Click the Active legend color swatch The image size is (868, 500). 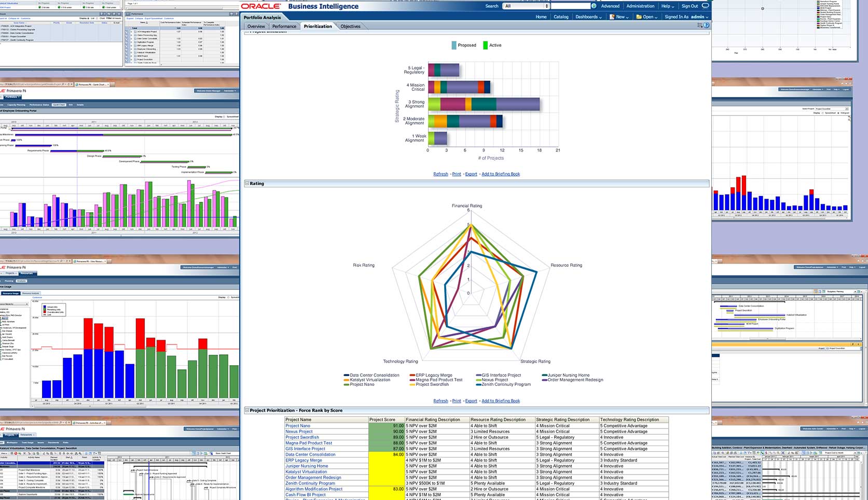point(485,45)
